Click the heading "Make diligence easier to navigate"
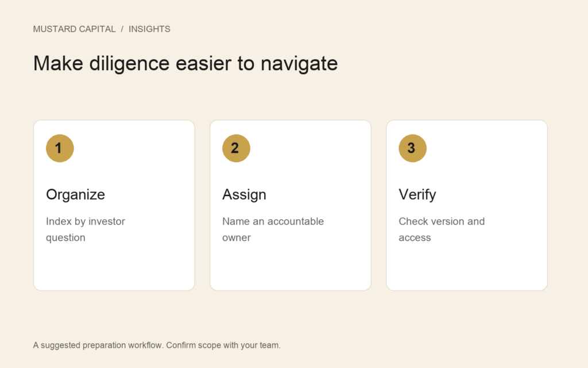This screenshot has height=368, width=588. [x=185, y=63]
